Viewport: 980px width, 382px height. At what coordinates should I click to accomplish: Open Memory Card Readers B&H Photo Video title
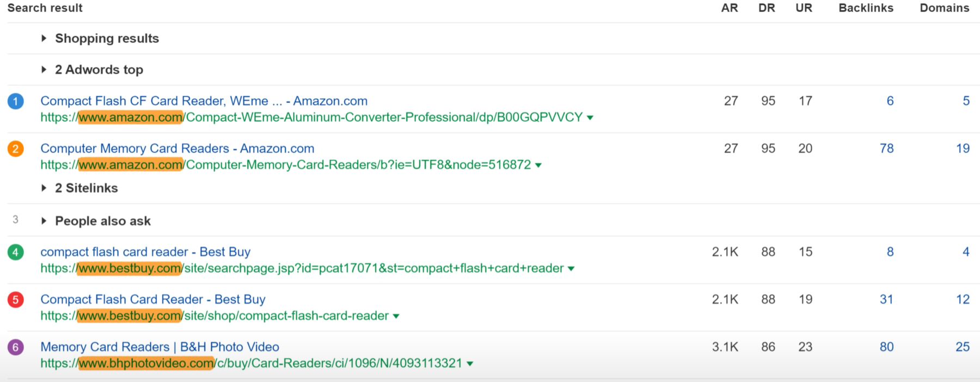(160, 347)
